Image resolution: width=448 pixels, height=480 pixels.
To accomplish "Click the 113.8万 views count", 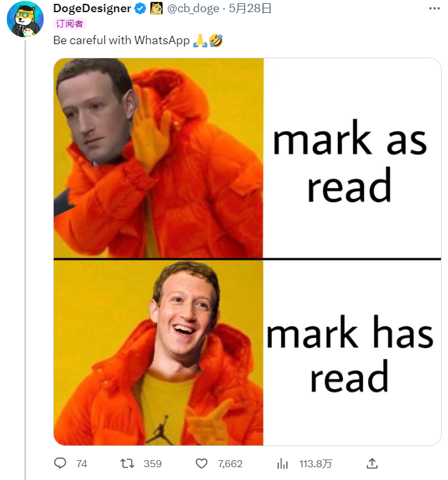I will coord(316,464).
